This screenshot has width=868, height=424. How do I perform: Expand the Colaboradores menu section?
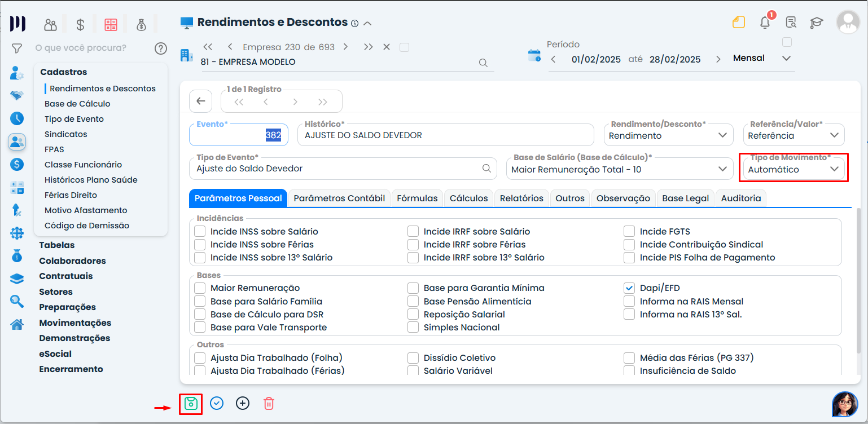(x=72, y=261)
